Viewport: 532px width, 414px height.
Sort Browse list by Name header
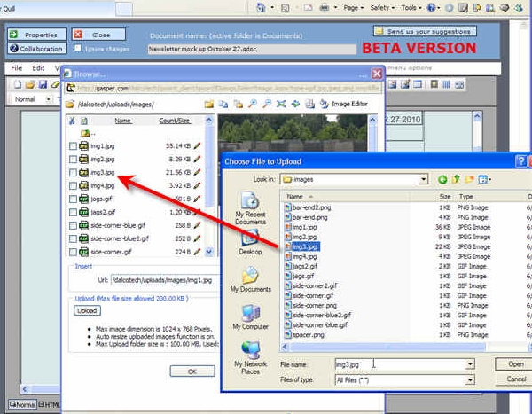click(x=123, y=121)
